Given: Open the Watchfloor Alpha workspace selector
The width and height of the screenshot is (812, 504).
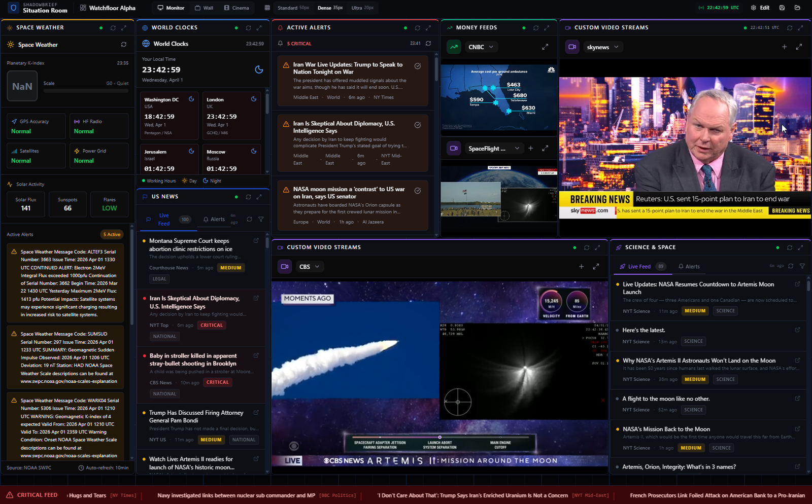Looking at the screenshot, I should 108,8.
